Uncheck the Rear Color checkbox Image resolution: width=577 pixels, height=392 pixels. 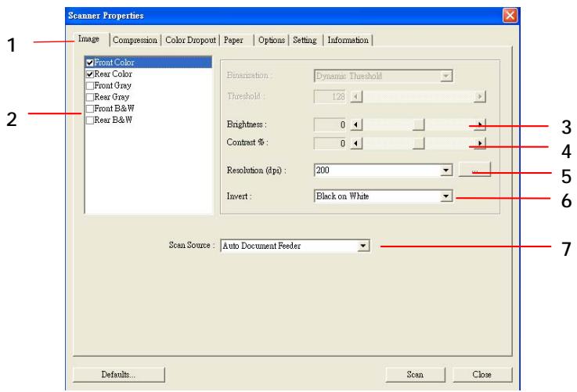90,74
